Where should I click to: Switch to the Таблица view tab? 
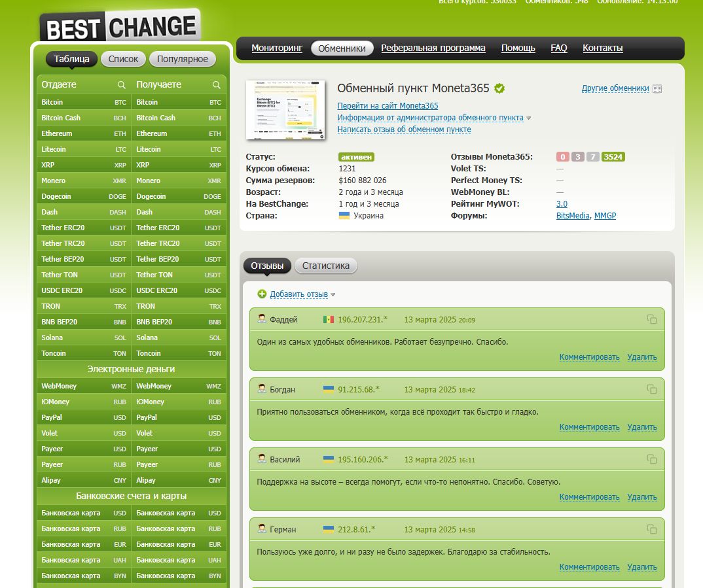click(71, 59)
